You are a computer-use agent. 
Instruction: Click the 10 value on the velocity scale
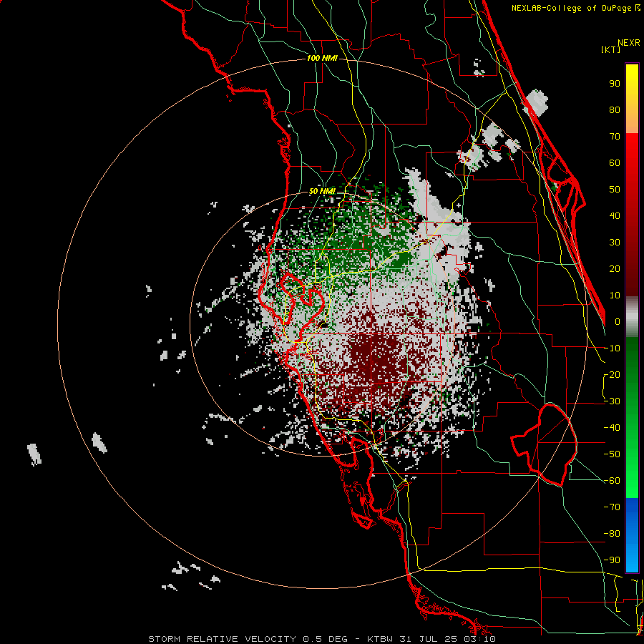click(615, 296)
